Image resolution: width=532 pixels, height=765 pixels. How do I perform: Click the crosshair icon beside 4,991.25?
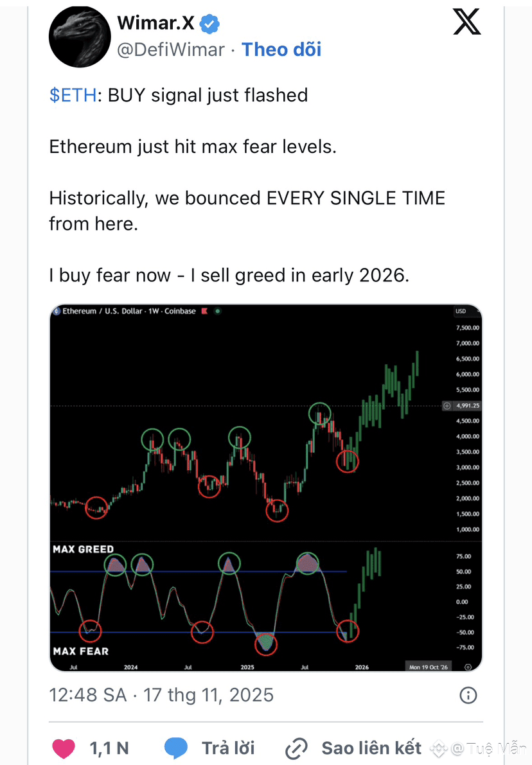pyautogui.click(x=447, y=405)
